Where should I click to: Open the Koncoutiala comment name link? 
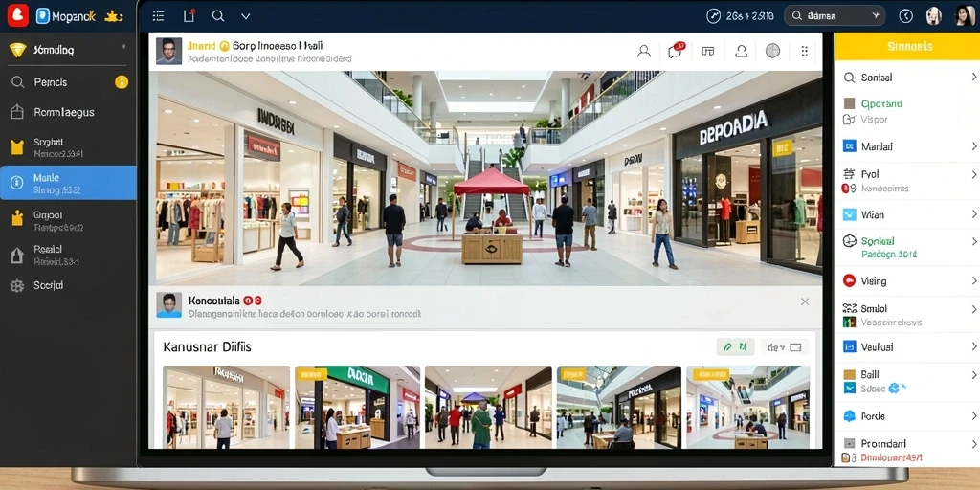(213, 301)
